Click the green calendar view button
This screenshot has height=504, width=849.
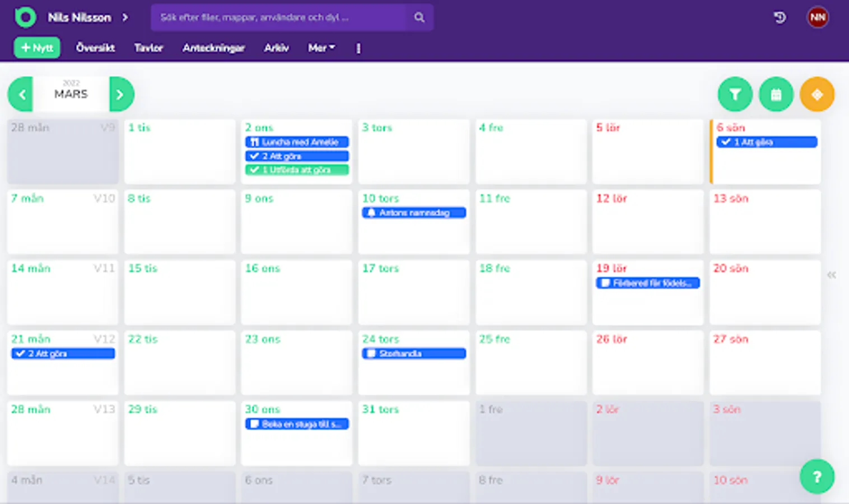pyautogui.click(x=776, y=94)
